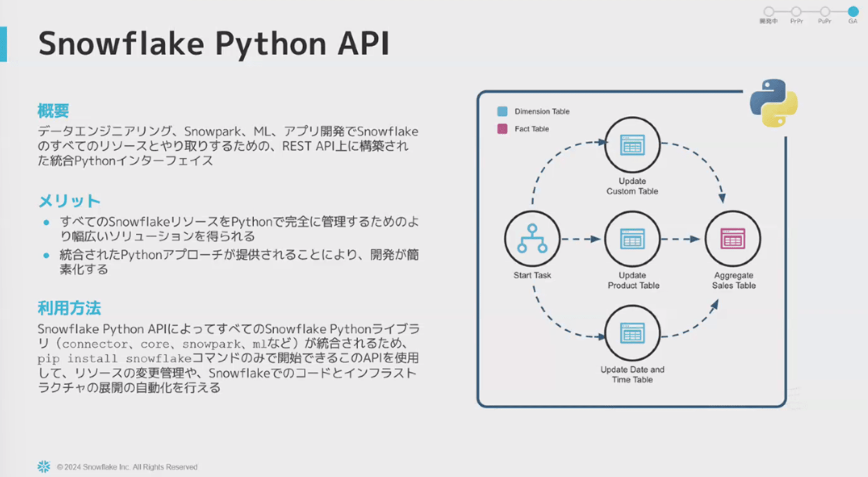
Task: Click the arrow from Start Task to Update Product Table
Action: (x=581, y=239)
